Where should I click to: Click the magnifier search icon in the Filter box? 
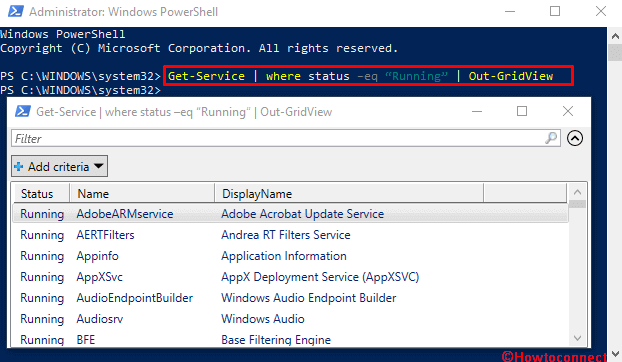[551, 138]
